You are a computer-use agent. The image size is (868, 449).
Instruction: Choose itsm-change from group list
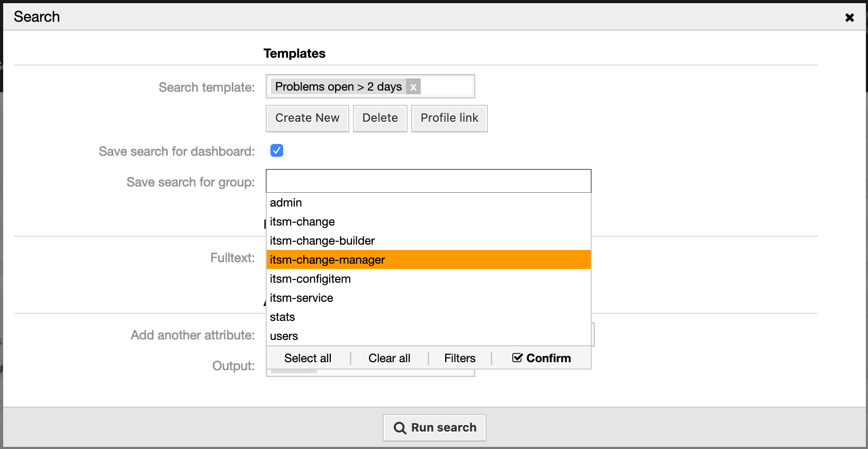302,222
